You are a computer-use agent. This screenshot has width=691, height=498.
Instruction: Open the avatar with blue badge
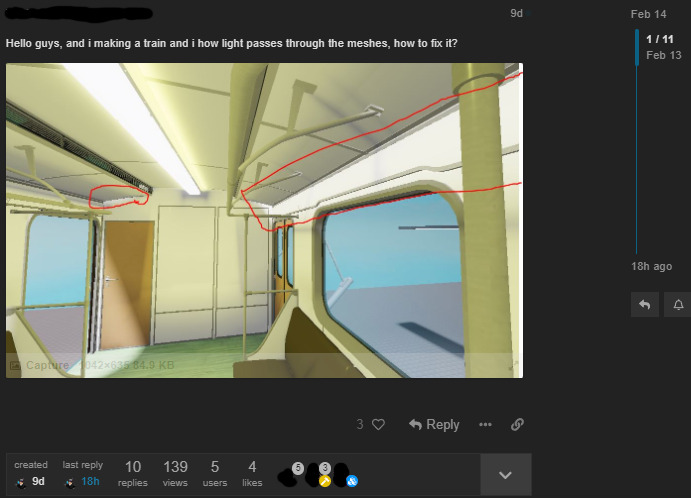point(345,475)
